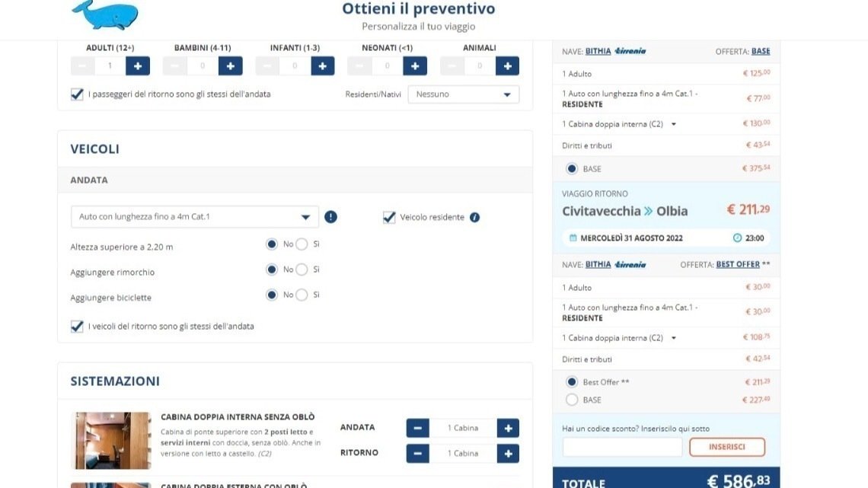868x488 pixels.
Task: Click the discount code input field
Action: tap(621, 447)
